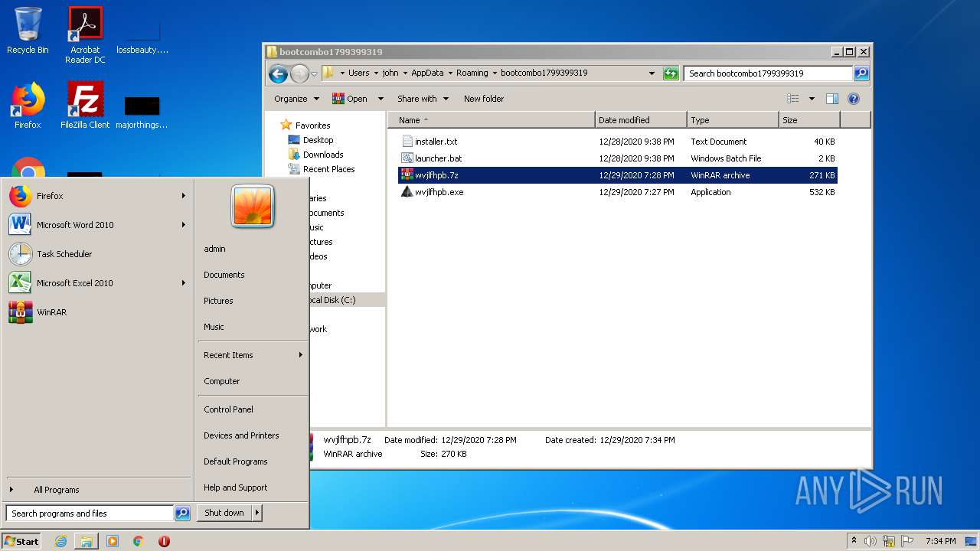Open Documents from Start menu
The height and width of the screenshot is (551, 980).
pyautogui.click(x=224, y=275)
